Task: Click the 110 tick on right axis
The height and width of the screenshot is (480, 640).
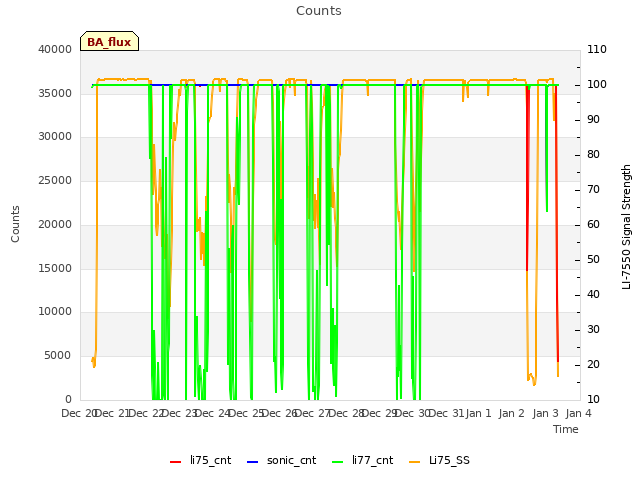Action: pos(597,49)
